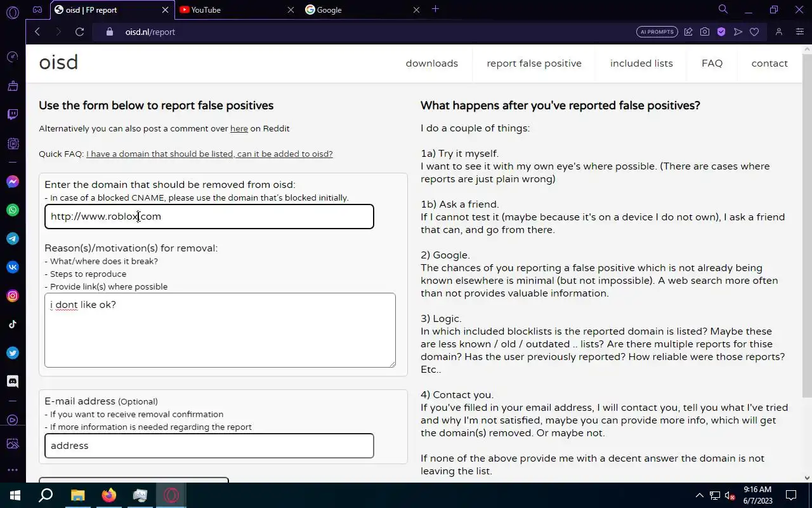Open the Opera GX main menu logo
Screen dimensions: 812x508
12,12
